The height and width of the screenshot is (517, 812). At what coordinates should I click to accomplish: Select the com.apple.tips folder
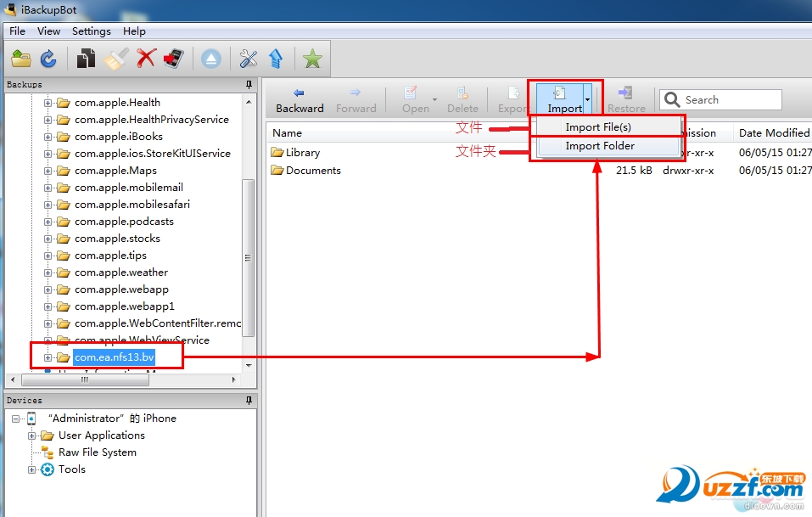click(110, 256)
